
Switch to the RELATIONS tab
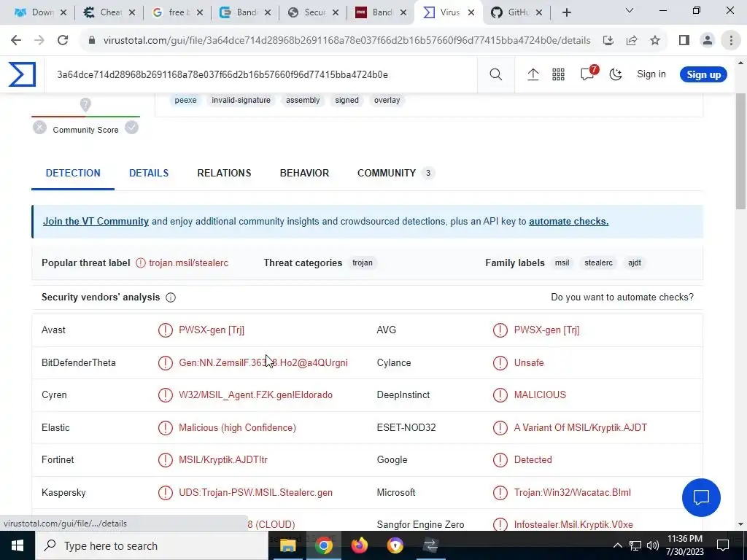tap(224, 173)
